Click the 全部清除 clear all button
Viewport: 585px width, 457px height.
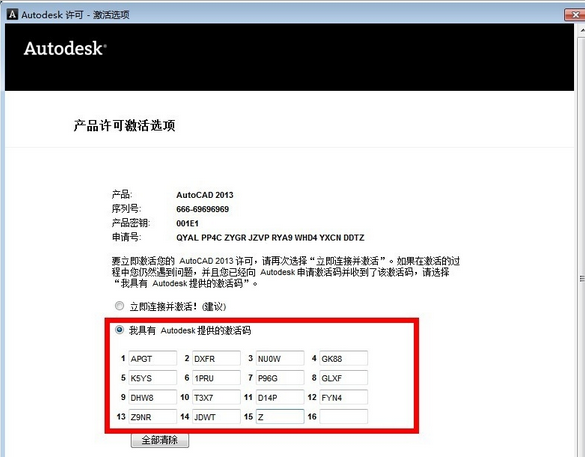tap(160, 440)
